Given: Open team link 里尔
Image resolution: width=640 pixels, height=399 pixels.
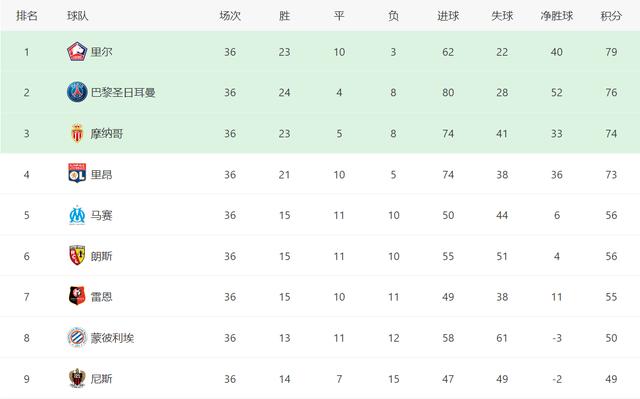Looking at the screenshot, I should [x=101, y=52].
